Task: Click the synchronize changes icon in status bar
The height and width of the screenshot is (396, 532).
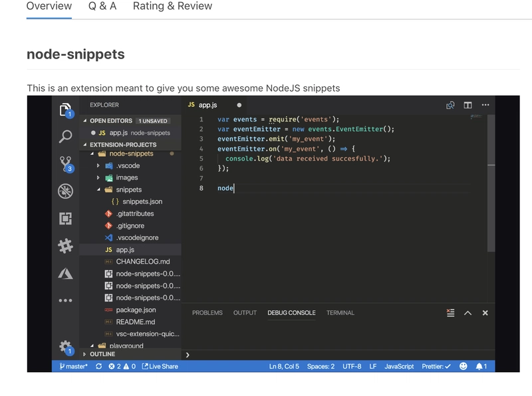Action: click(x=98, y=366)
